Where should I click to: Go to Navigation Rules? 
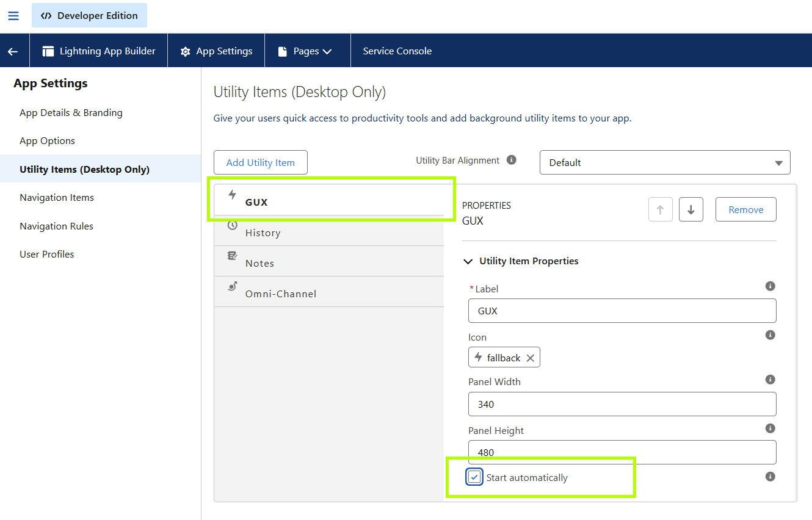[56, 226]
